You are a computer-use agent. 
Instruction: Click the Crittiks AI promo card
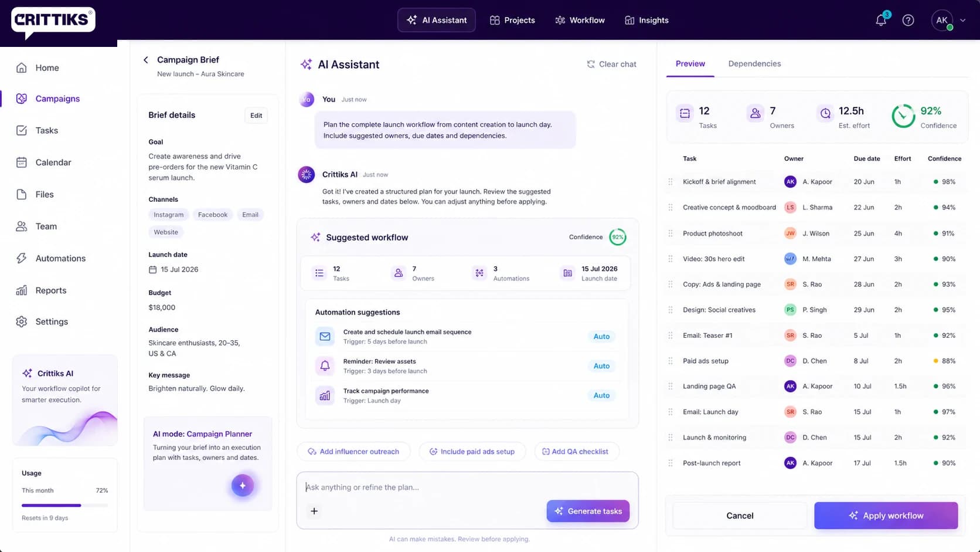click(65, 400)
